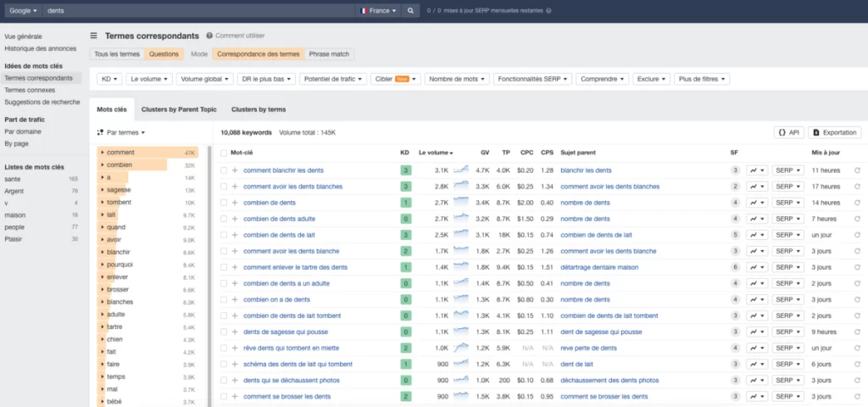Add 'combien de dents de lait' with plus icon
The image size is (868, 407).
point(235,235)
